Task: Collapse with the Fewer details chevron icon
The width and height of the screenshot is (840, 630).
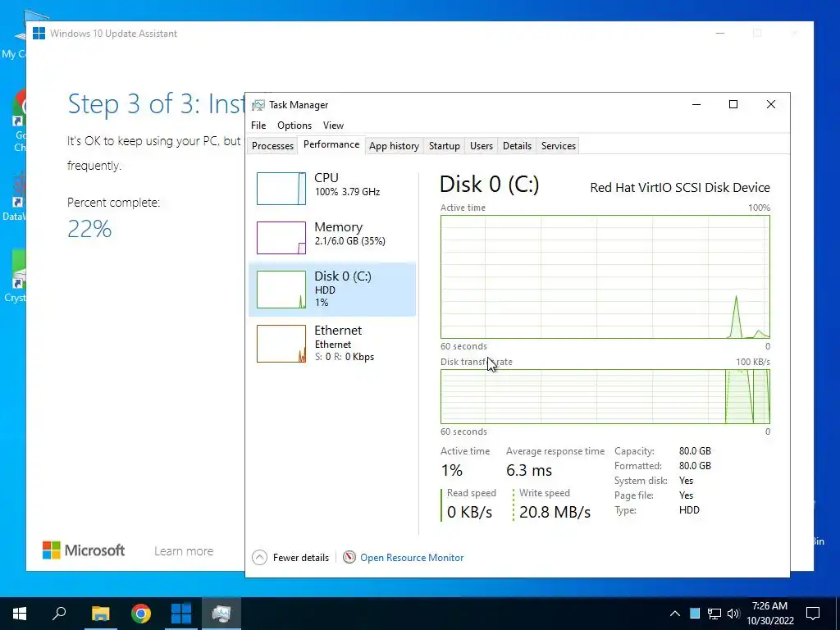Action: point(259,558)
